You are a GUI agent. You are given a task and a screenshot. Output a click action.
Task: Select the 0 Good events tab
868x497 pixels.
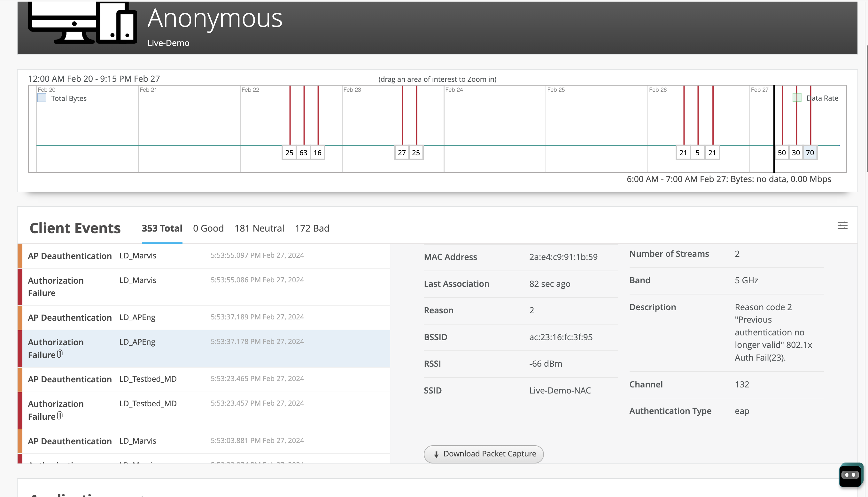point(208,228)
